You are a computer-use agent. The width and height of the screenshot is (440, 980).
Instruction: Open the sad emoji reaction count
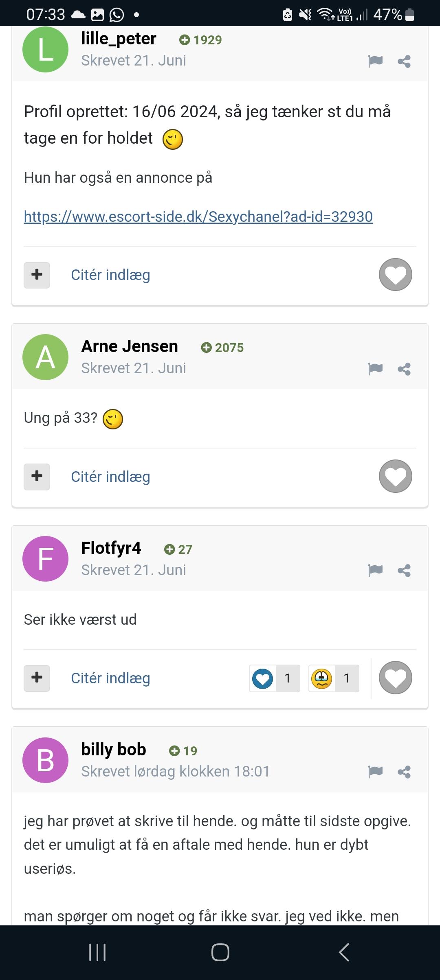point(334,678)
